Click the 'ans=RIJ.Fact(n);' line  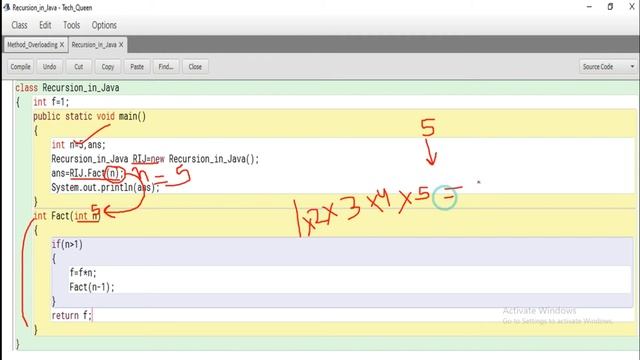[x=87, y=173]
